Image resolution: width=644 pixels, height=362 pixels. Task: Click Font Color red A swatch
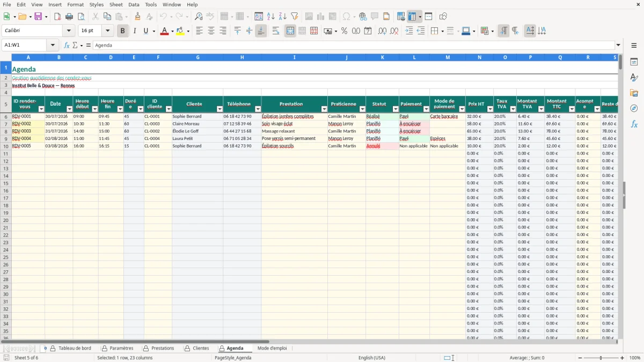tap(164, 31)
